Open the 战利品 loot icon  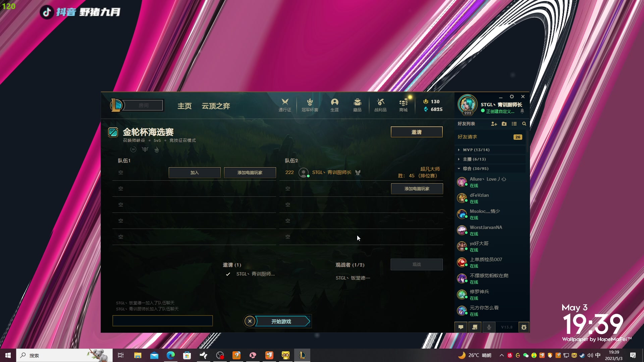point(380,105)
